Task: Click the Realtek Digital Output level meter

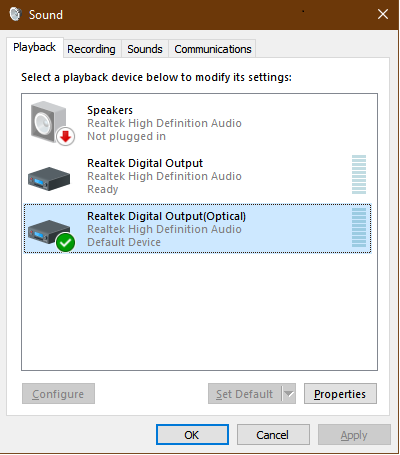Action: 359,174
